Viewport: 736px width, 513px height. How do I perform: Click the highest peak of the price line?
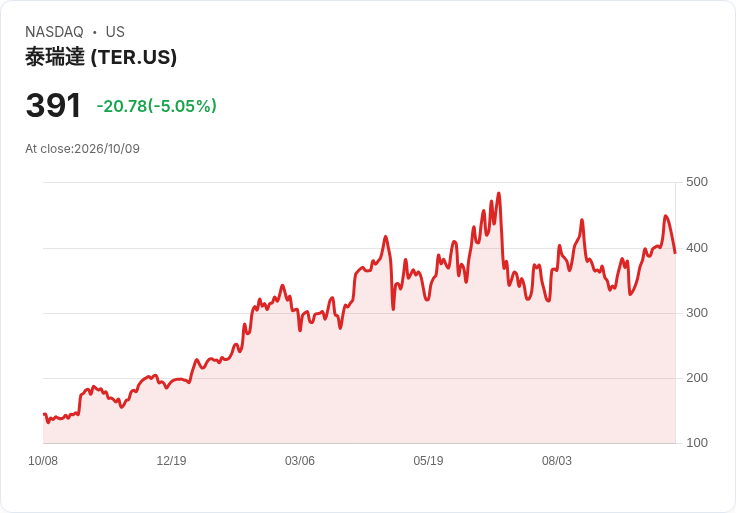tap(498, 193)
